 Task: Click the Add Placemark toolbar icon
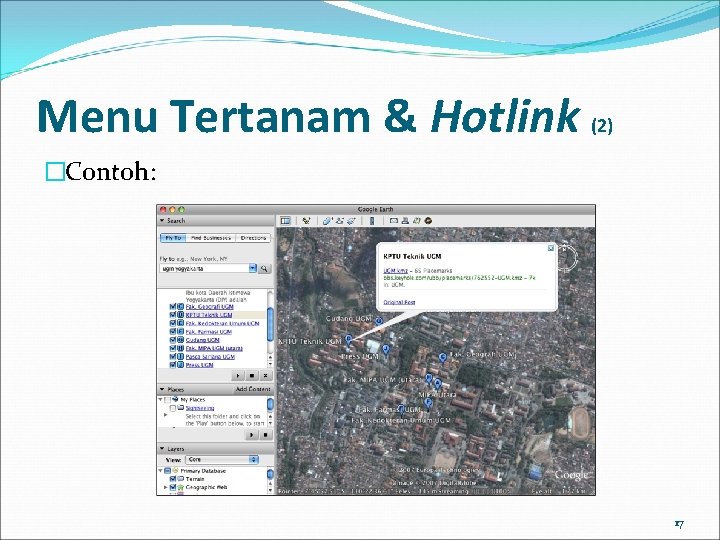[306, 221]
